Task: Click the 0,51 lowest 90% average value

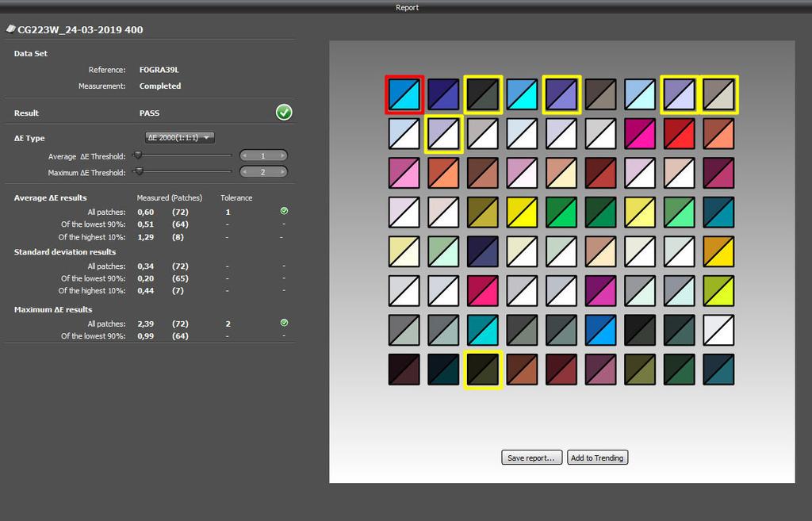Action: click(x=146, y=224)
